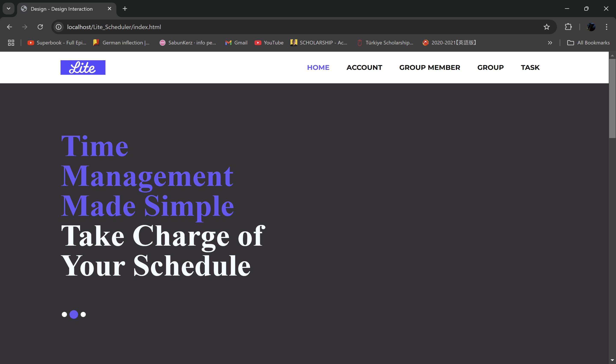Click the Lite logo
The image size is (616, 364).
coord(83,68)
